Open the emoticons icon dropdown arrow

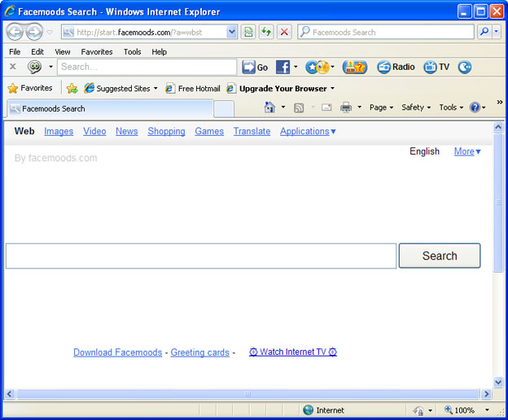point(332,67)
